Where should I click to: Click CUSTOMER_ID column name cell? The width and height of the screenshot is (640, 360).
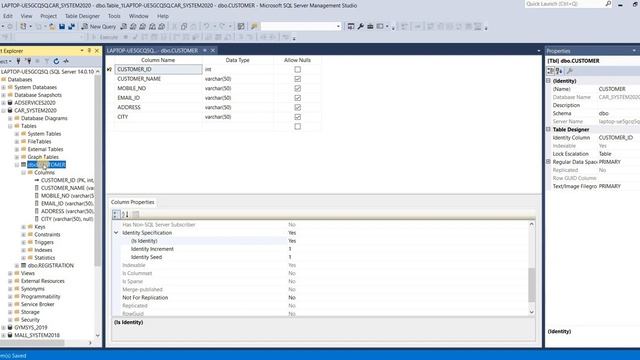tap(158, 69)
